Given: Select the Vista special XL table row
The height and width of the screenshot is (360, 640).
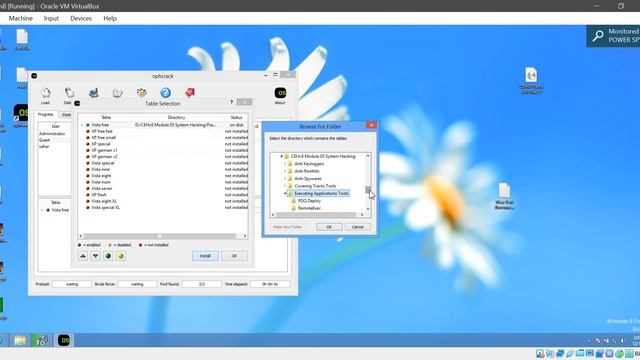Looking at the screenshot, I should pos(164,207).
